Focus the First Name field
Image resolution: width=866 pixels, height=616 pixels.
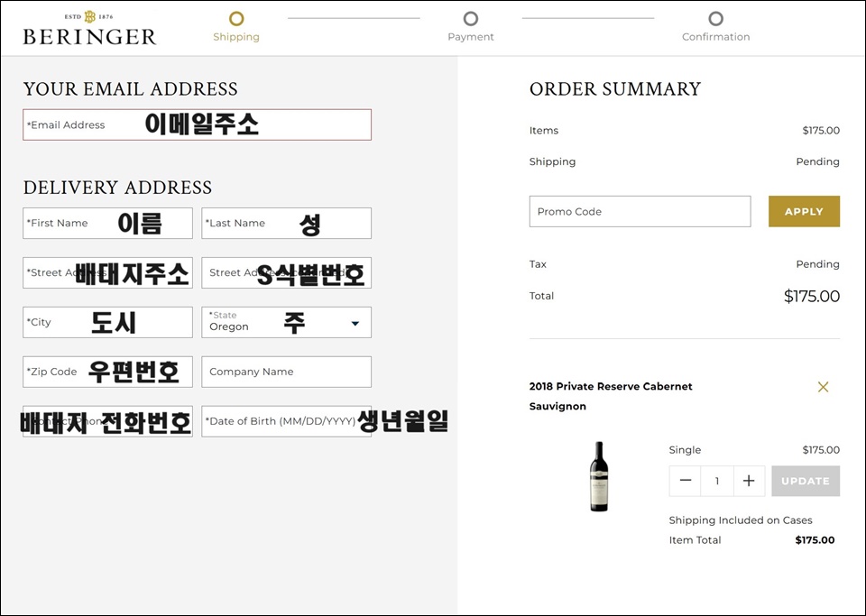coord(107,223)
